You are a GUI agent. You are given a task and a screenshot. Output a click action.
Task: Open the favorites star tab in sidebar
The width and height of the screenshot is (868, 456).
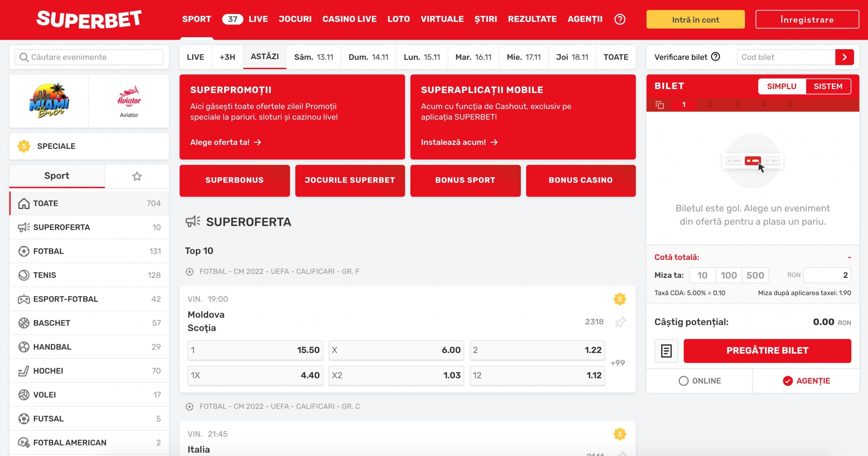pos(137,176)
